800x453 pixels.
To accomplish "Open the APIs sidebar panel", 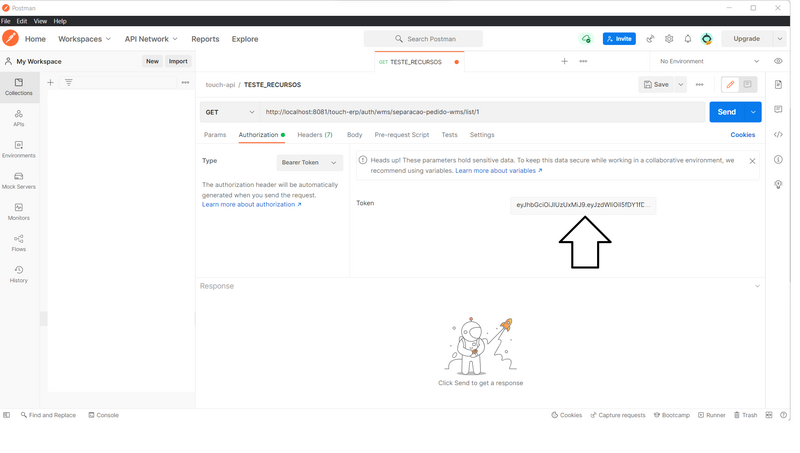I will click(19, 118).
